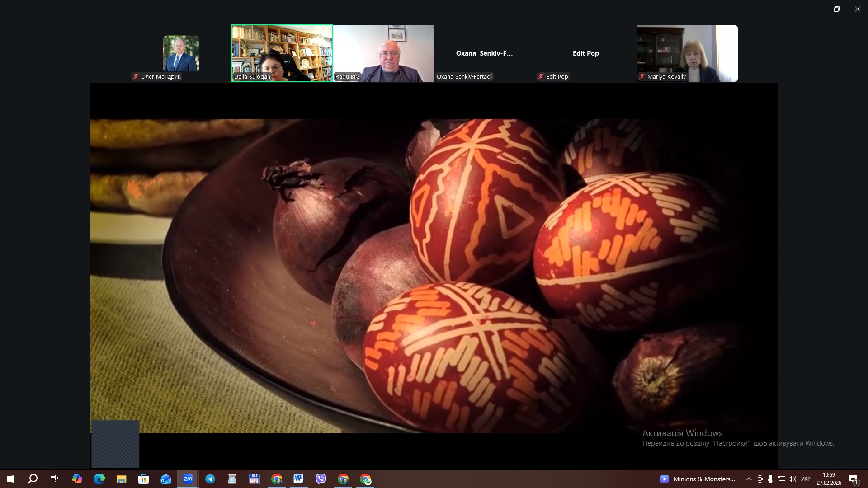
Task: Select Delia Suiogan's video tile
Action: pyautogui.click(x=282, y=53)
